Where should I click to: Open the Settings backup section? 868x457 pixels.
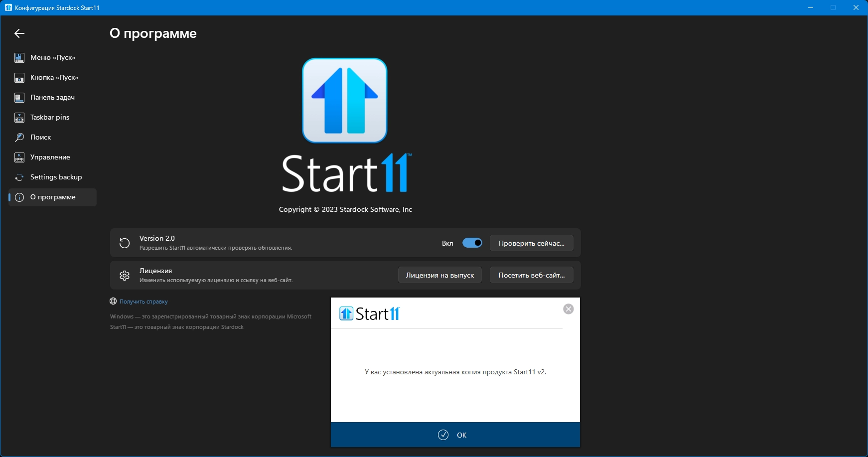pos(53,177)
